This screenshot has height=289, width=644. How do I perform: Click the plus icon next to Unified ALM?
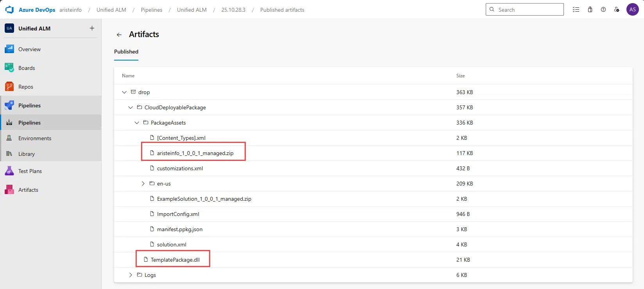click(x=92, y=28)
